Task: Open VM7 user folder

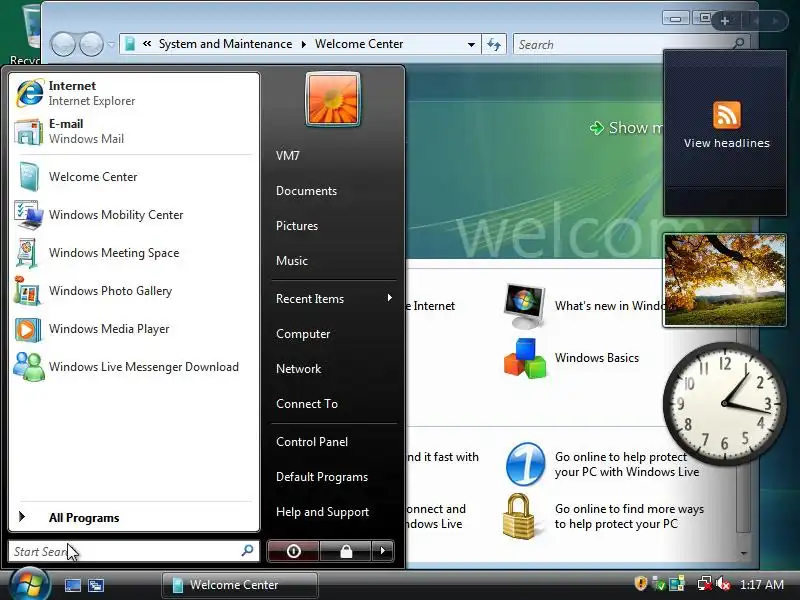Action: (288, 156)
